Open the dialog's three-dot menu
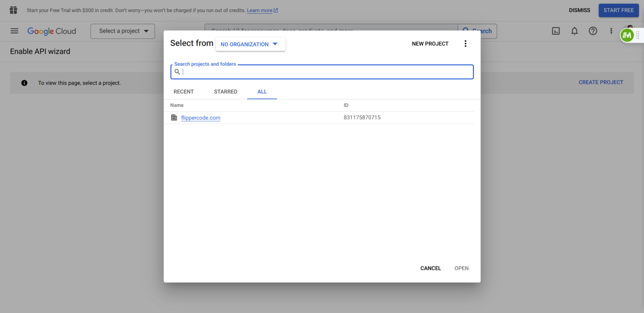Viewport: 644px width, 313px height. 465,43
